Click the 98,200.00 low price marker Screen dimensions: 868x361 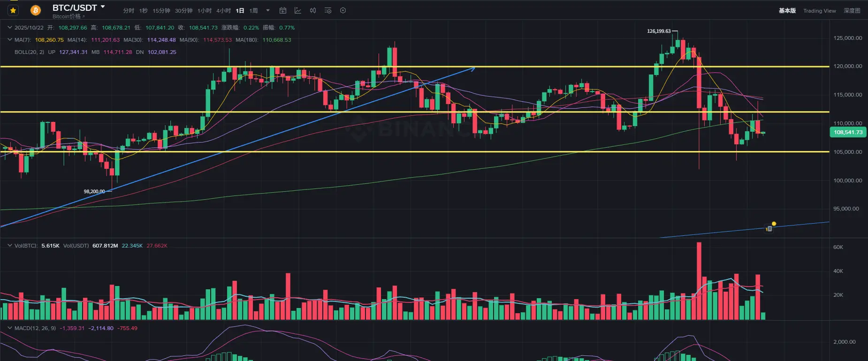94,191
